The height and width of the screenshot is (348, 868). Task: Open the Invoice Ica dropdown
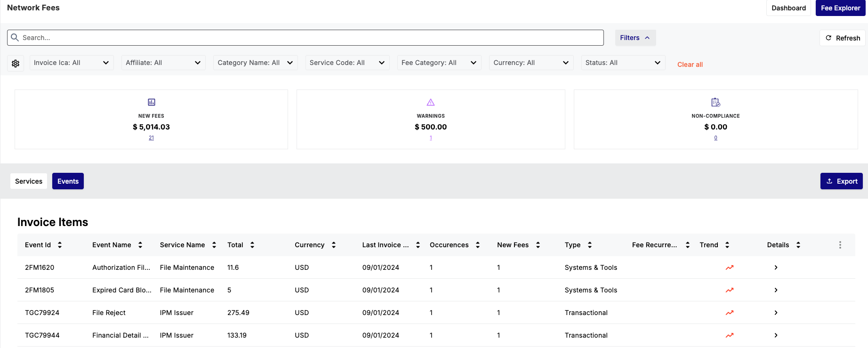tap(72, 63)
